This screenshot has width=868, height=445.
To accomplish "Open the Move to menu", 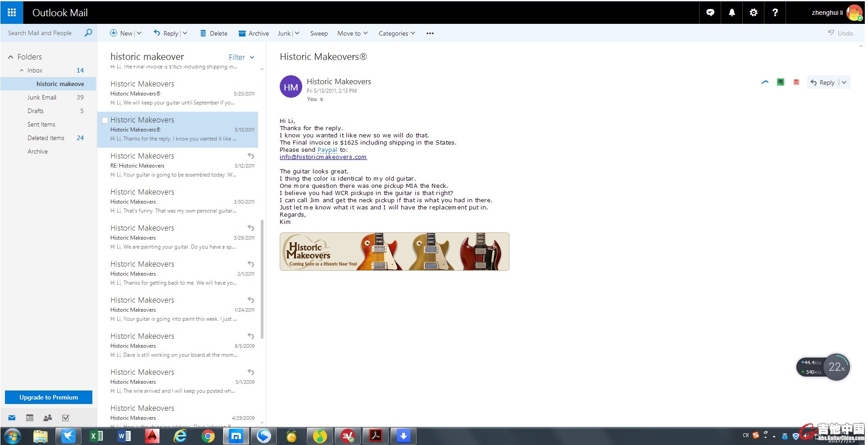I will click(x=353, y=33).
